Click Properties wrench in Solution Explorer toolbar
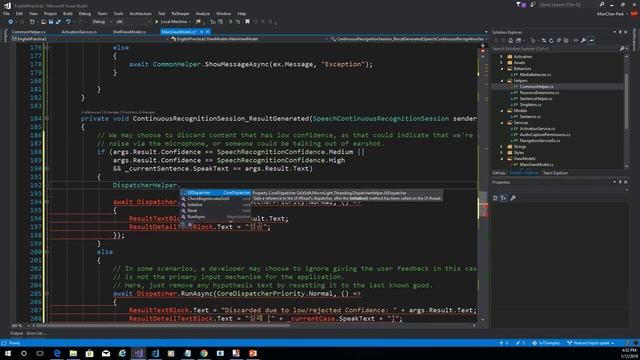640x360 pixels. 583,40
